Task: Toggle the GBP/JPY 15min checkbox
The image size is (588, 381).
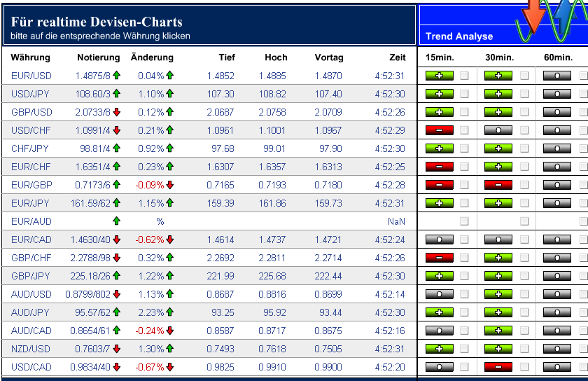Action: click(x=464, y=275)
